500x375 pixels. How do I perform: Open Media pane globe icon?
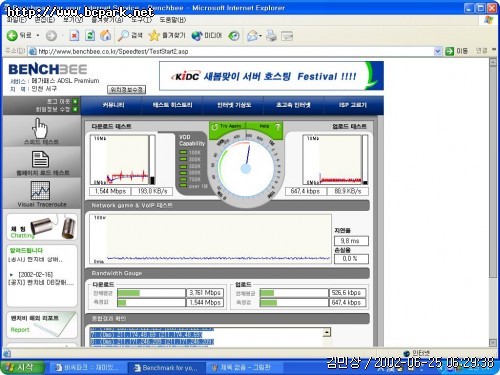click(197, 36)
